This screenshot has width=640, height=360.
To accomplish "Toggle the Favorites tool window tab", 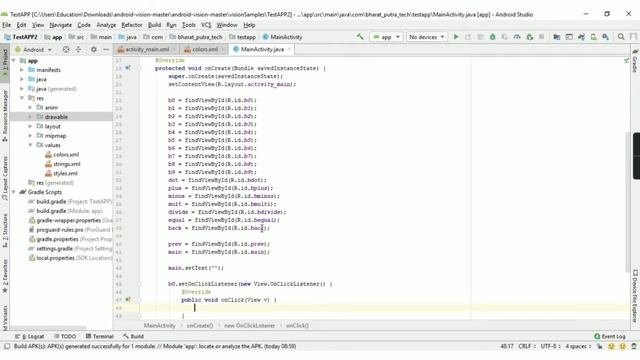I will point(5,276).
